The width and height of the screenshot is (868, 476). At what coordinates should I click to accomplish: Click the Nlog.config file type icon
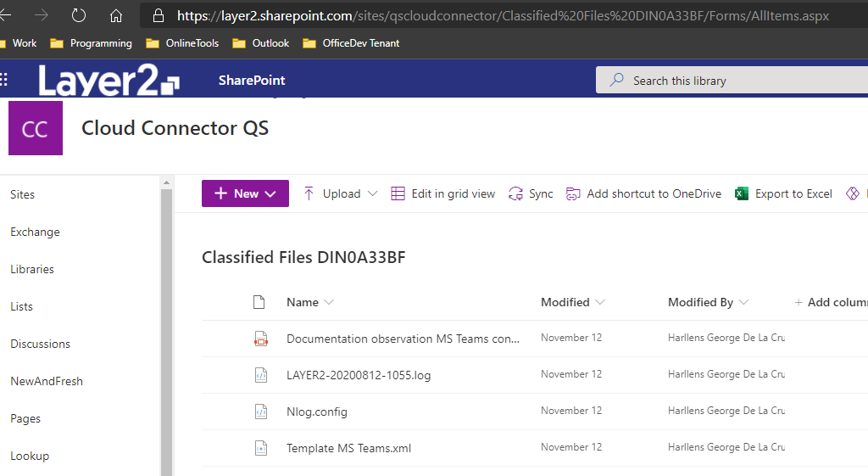tap(260, 412)
